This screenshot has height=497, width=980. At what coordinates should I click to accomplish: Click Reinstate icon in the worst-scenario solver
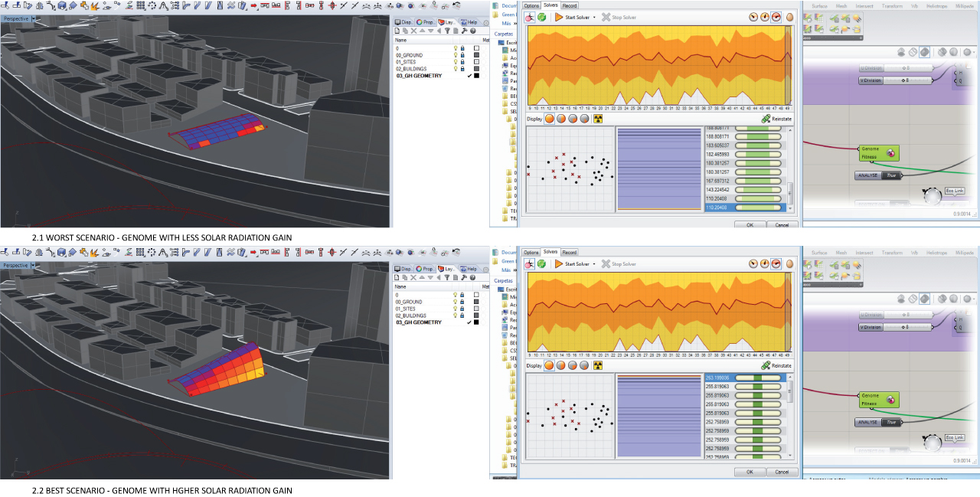776,119
